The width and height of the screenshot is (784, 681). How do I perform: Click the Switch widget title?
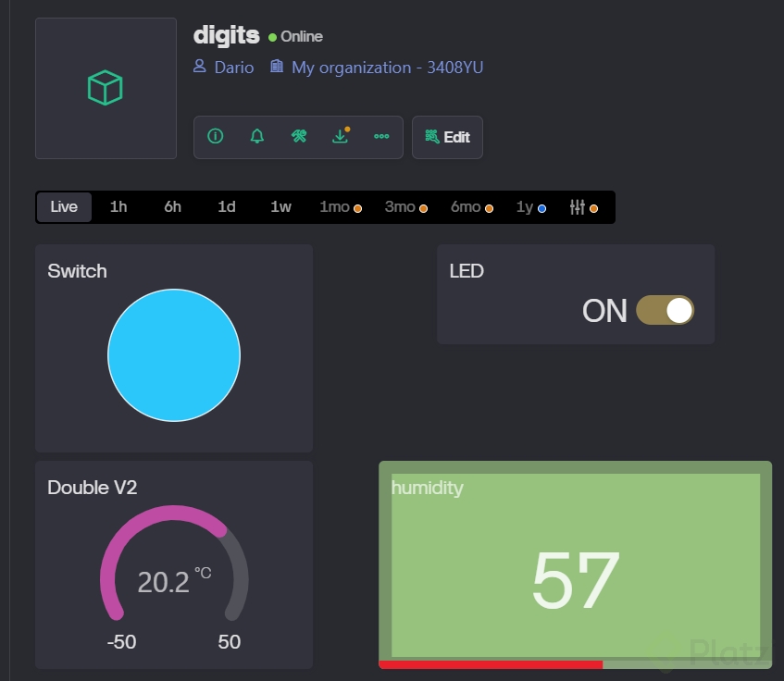coord(77,271)
